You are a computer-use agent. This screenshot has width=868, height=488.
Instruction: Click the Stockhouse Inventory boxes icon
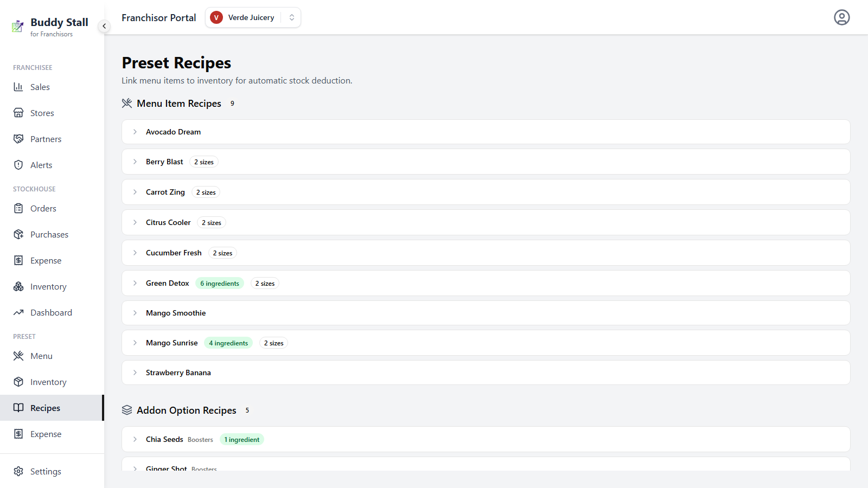click(18, 286)
